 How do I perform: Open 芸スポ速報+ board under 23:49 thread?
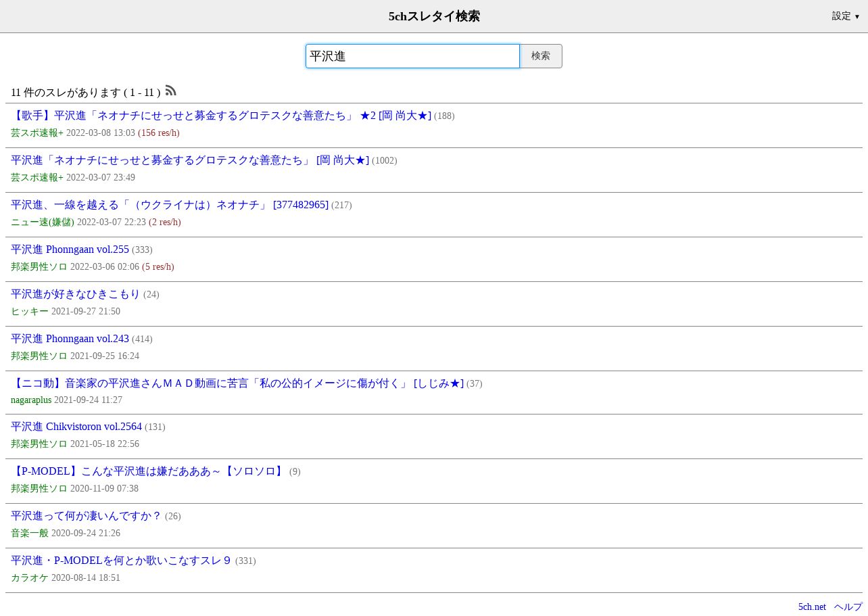point(37,178)
